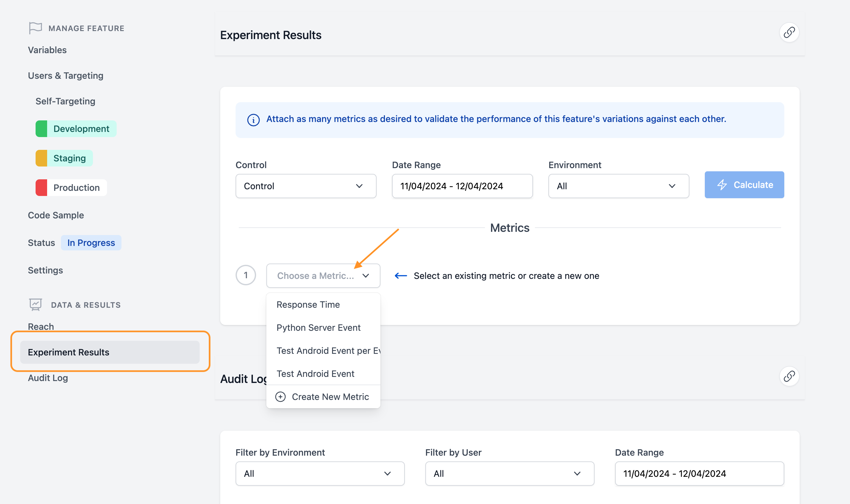Click the Calculate button
This screenshot has height=504, width=850.
(744, 185)
